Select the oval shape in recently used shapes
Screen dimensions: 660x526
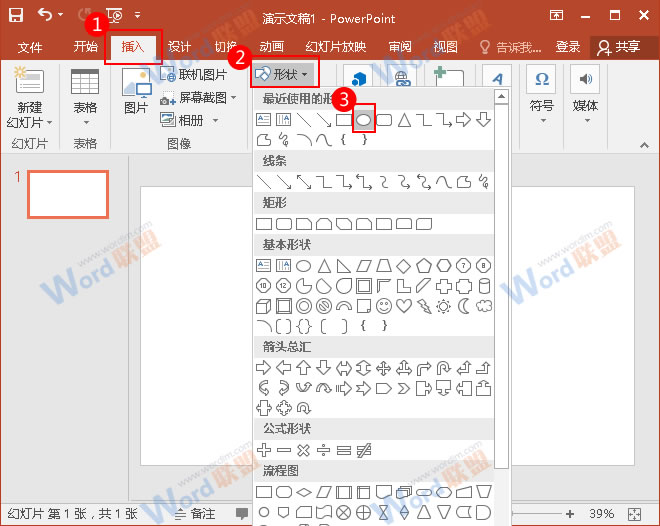tap(364, 120)
